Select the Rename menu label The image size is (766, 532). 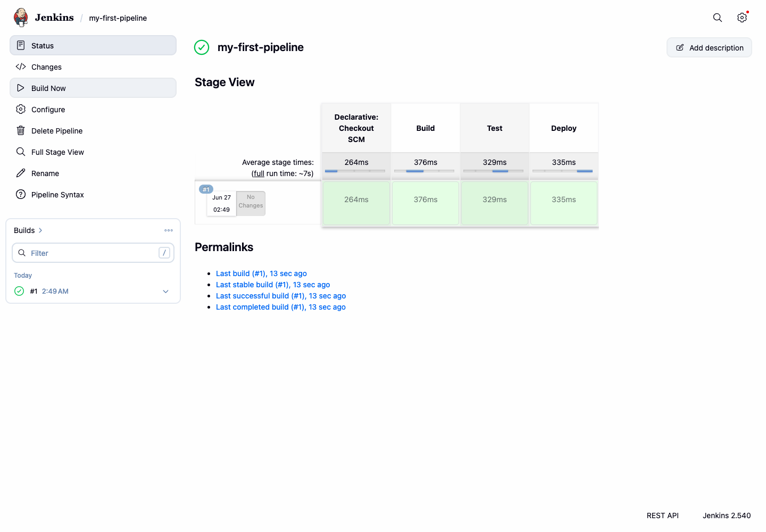click(x=45, y=173)
